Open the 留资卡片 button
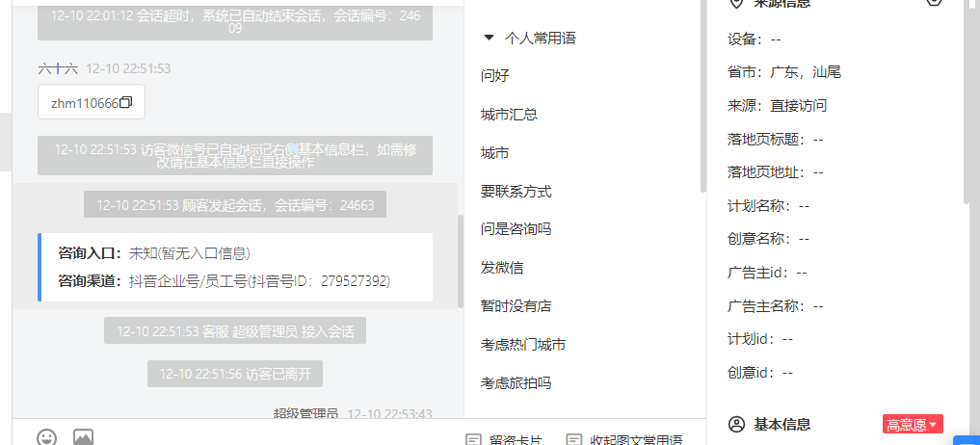This screenshot has height=445, width=980. click(x=504, y=440)
